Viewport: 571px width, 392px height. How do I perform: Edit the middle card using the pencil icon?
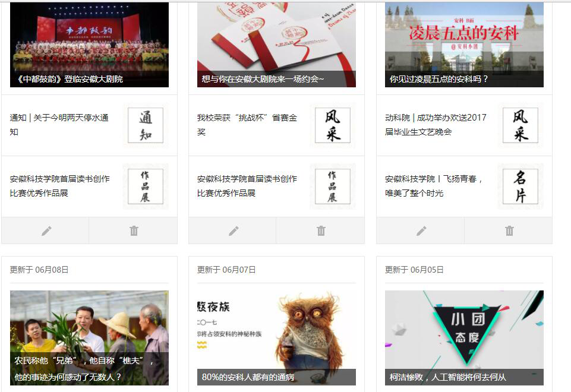234,230
